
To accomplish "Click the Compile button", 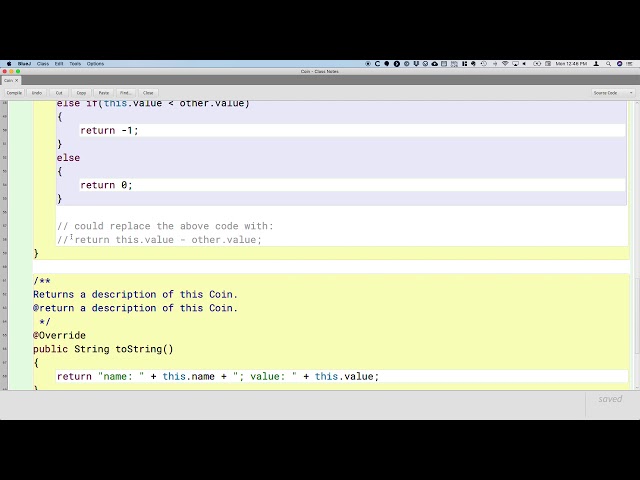I will 14,93.
